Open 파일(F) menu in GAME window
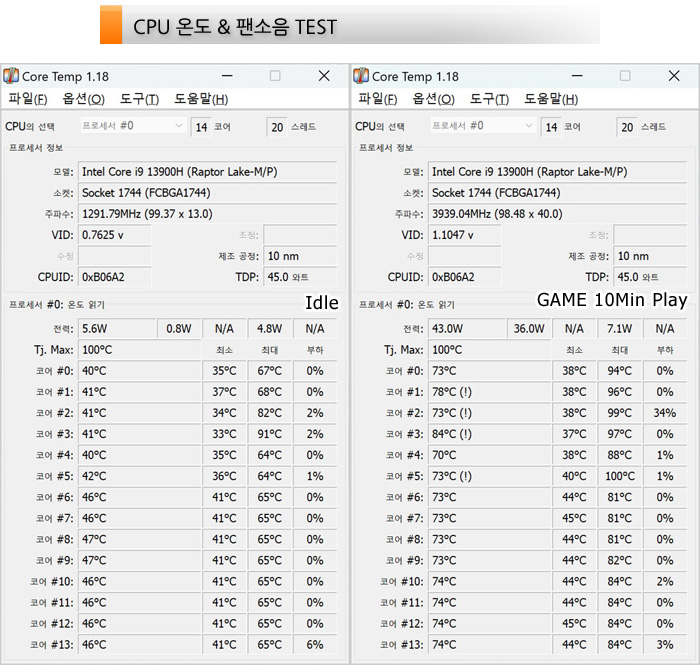 (378, 99)
